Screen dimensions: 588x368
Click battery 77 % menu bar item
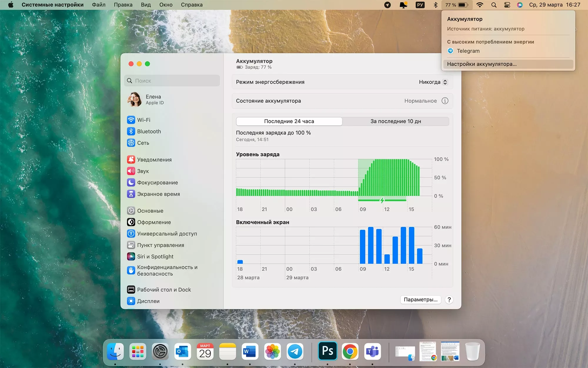[x=456, y=5]
